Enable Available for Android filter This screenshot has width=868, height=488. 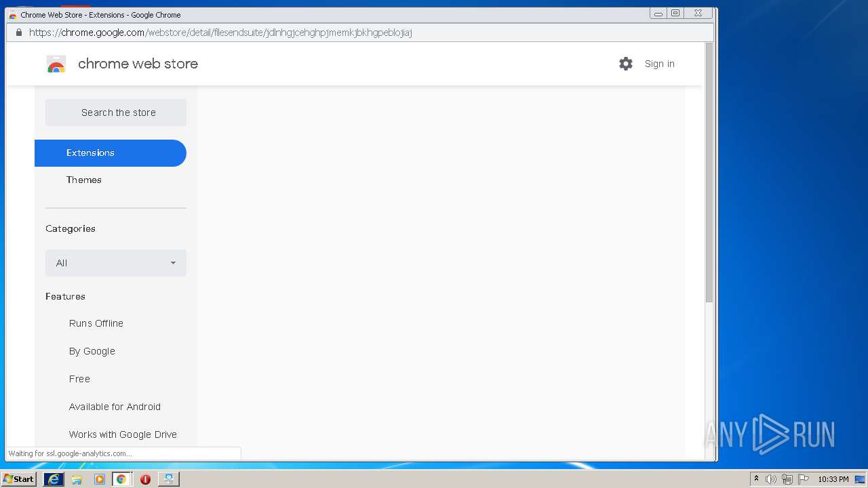pyautogui.click(x=115, y=407)
